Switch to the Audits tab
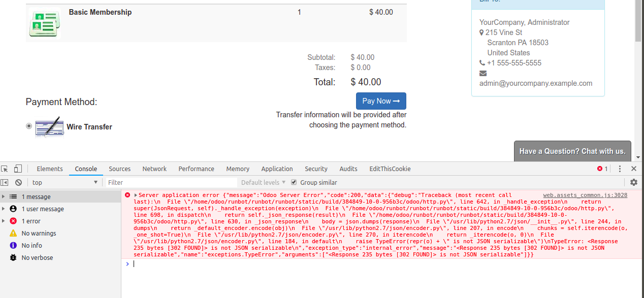This screenshot has width=644, height=298. [x=348, y=169]
